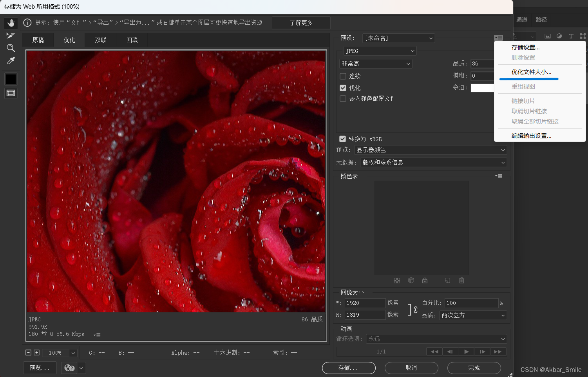Open the 路径 tab behind the dialog
Image resolution: width=588 pixels, height=377 pixels.
(541, 20)
